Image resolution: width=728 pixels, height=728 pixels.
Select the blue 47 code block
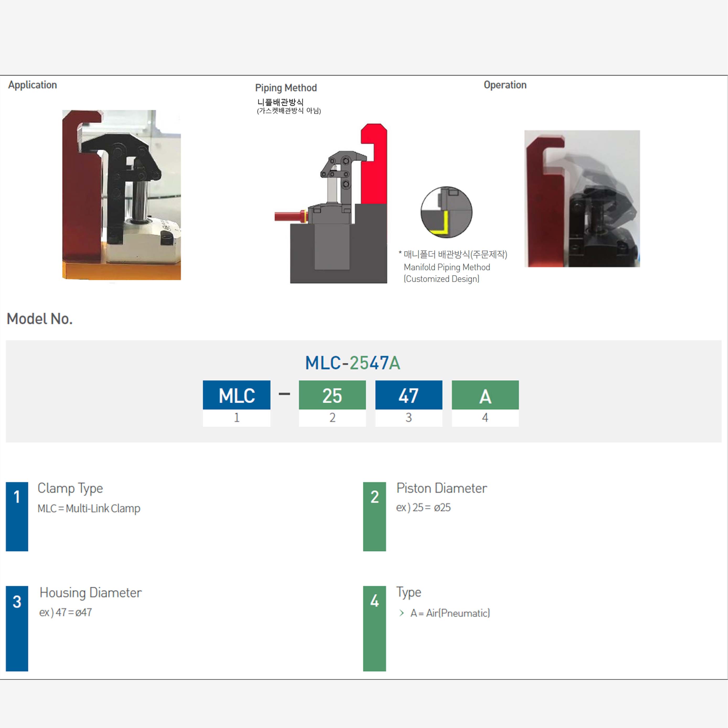(x=408, y=395)
